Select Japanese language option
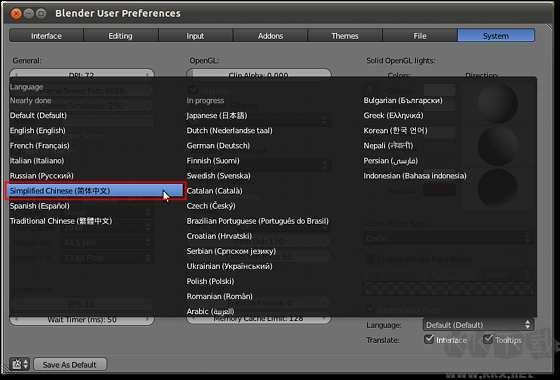The width and height of the screenshot is (560, 380). pyautogui.click(x=217, y=115)
